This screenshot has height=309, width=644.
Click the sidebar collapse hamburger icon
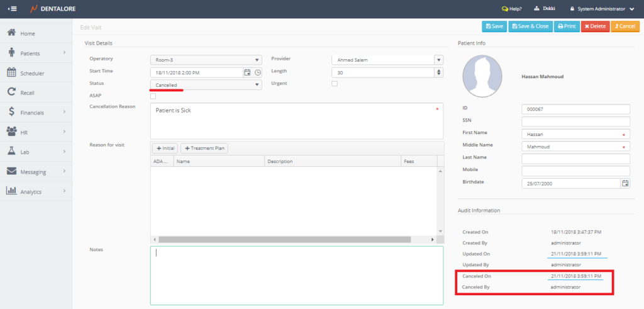[x=13, y=9]
